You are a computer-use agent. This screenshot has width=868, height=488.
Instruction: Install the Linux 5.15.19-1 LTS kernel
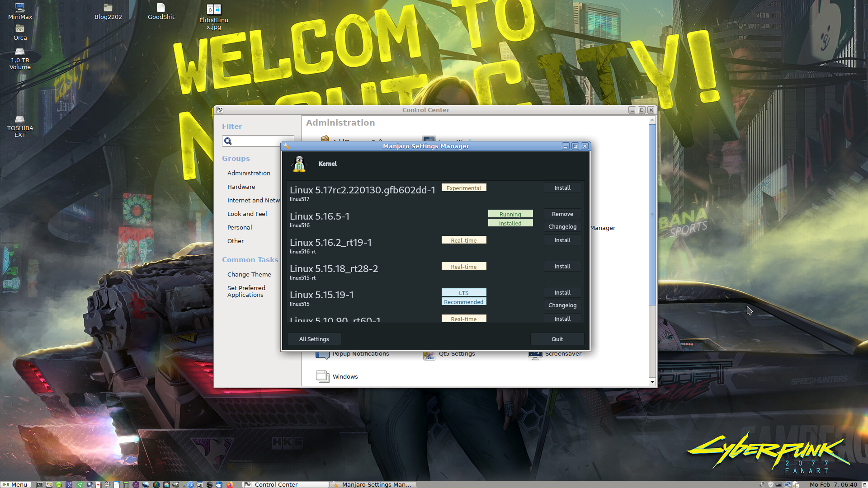562,292
